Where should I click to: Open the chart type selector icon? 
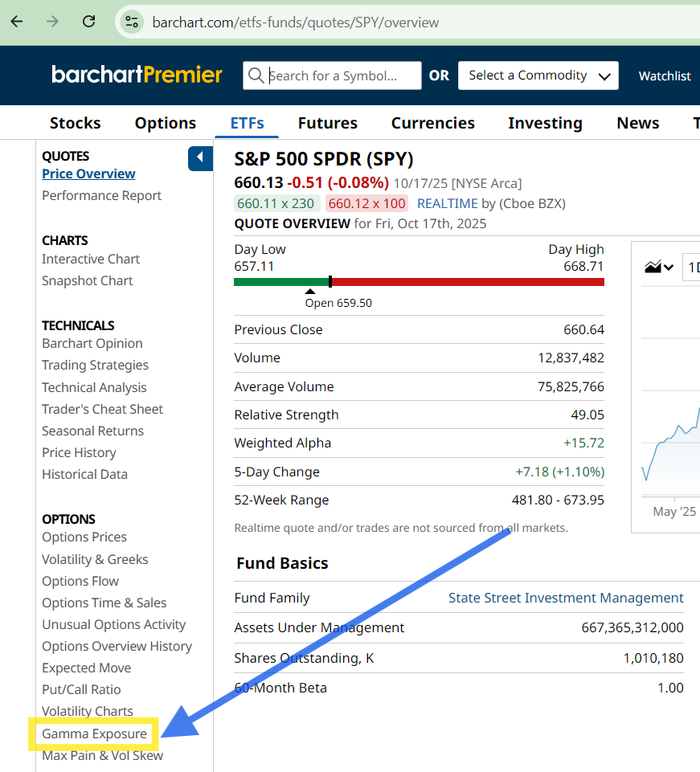coord(659,267)
